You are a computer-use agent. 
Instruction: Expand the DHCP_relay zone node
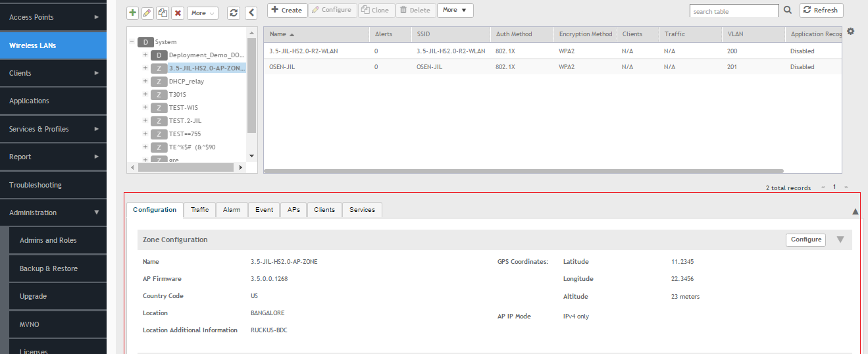pyautogui.click(x=145, y=81)
